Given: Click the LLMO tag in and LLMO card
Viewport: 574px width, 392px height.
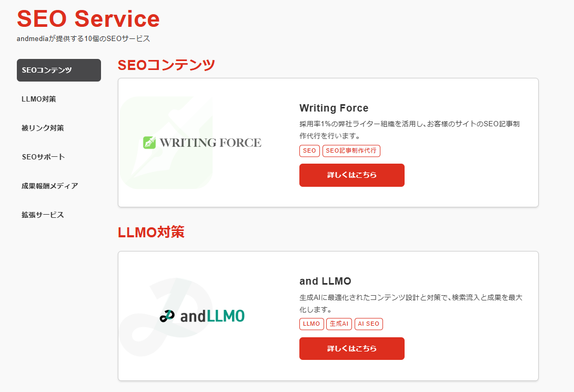Looking at the screenshot, I should point(311,324).
